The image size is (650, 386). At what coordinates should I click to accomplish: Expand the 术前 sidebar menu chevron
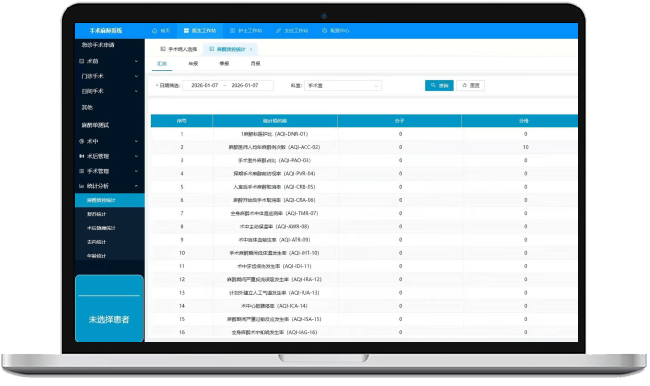coord(136,61)
